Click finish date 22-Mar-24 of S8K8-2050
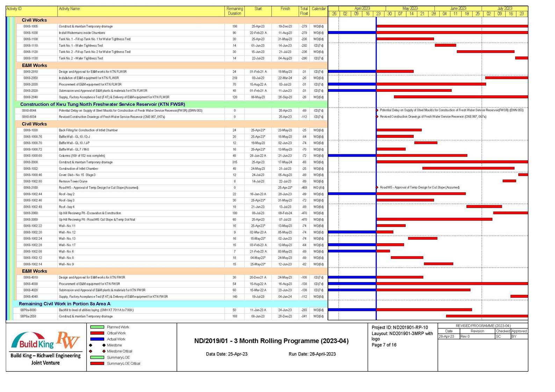This screenshot has height=392, width=555. [x=285, y=78]
